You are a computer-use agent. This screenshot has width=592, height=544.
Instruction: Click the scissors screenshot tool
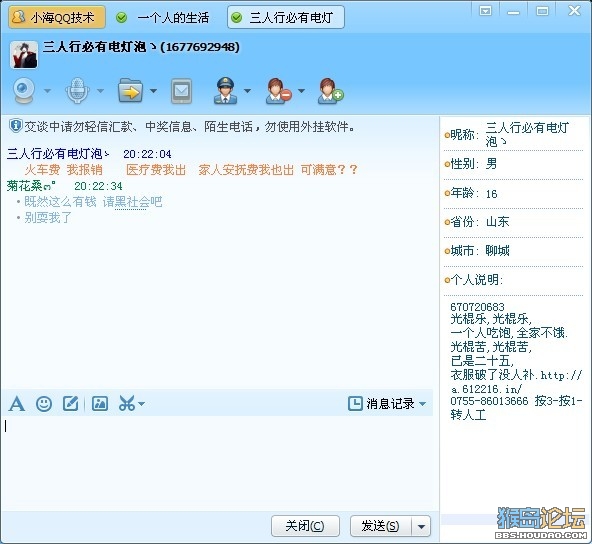[127, 403]
